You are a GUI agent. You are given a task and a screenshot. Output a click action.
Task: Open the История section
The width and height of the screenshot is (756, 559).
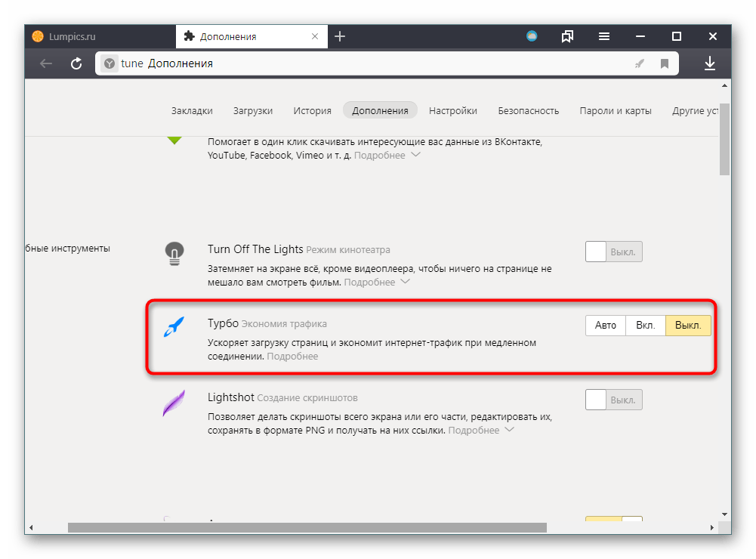tap(313, 110)
